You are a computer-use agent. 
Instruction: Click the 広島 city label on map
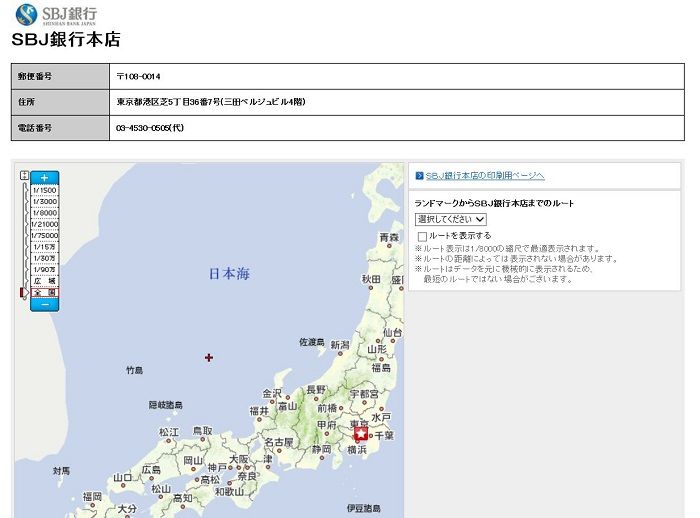pos(151,469)
